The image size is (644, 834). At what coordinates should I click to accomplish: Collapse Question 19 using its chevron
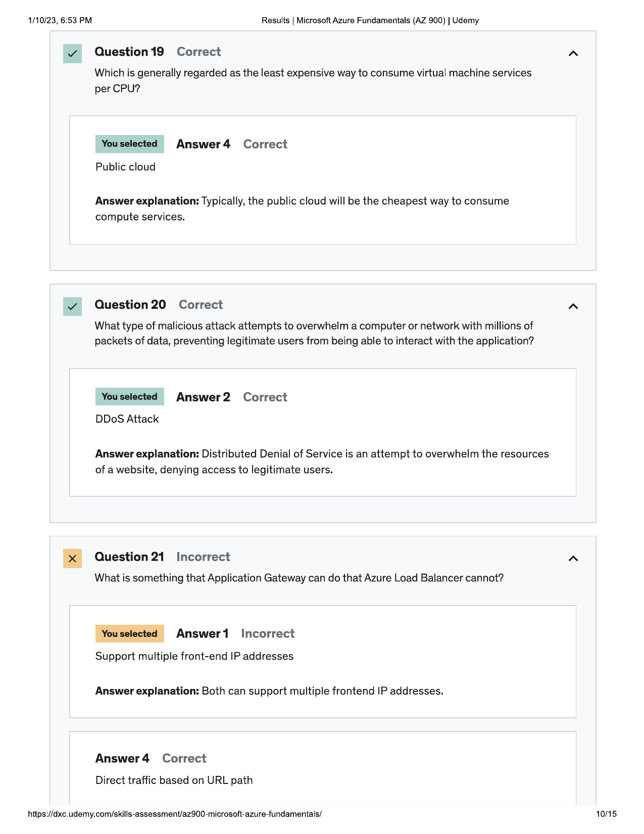coord(573,54)
